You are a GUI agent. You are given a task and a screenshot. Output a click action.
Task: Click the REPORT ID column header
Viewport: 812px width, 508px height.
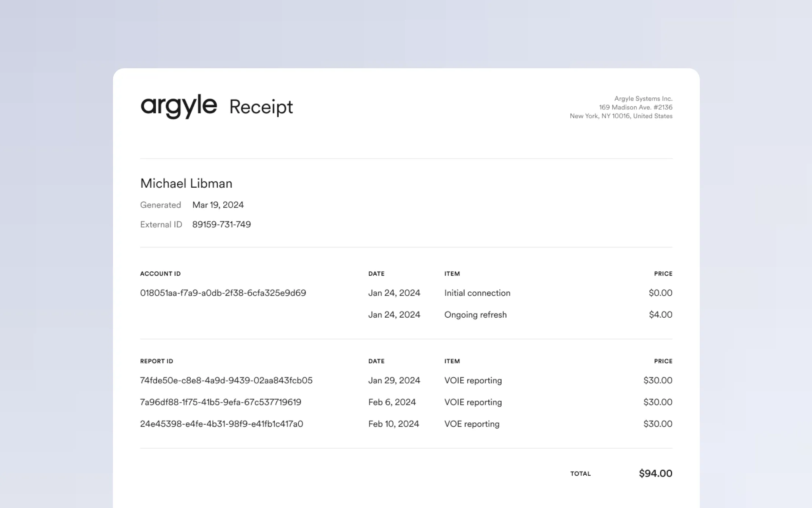click(157, 361)
